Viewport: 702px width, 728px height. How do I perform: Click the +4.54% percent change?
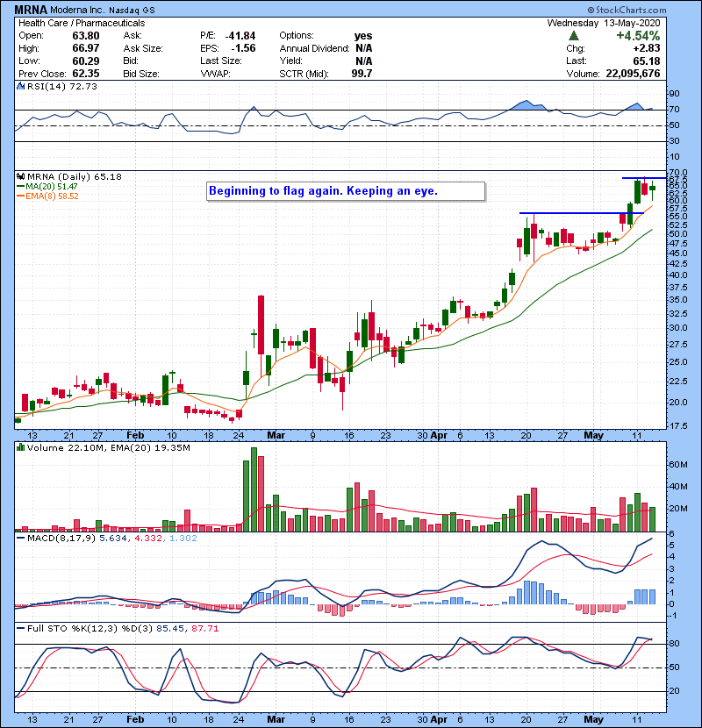(638, 36)
